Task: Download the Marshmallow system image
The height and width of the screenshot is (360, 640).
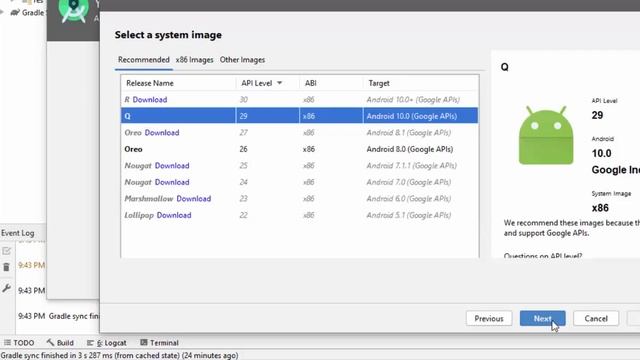Action: point(193,199)
